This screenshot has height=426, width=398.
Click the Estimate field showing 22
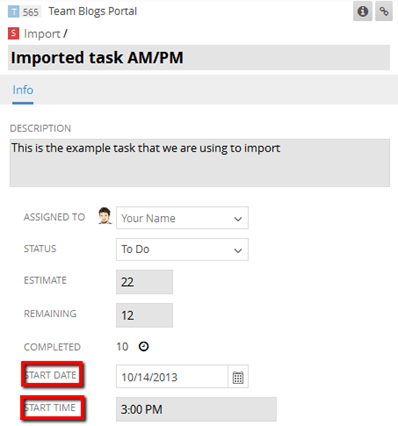(144, 282)
